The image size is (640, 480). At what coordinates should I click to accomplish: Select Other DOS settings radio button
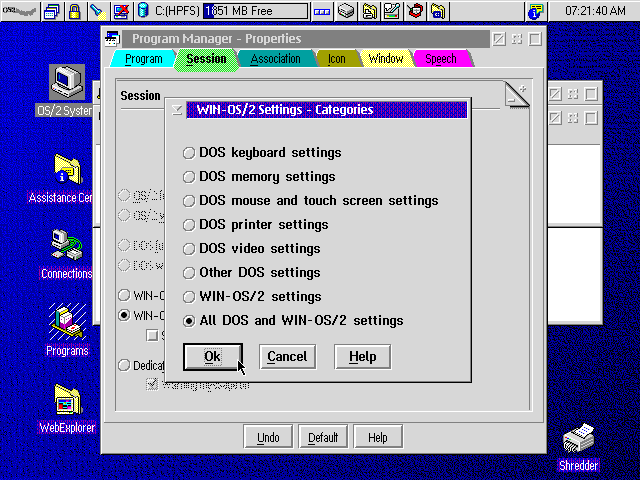pos(252,273)
